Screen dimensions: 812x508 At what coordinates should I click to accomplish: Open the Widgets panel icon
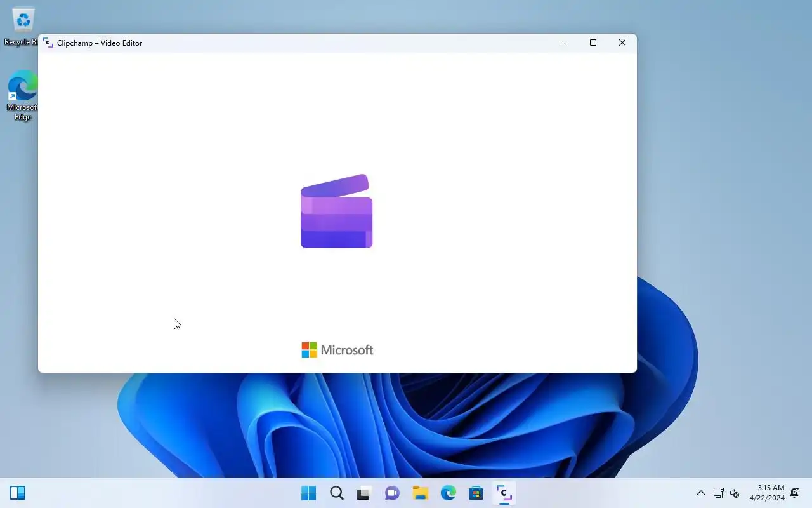[18, 493]
